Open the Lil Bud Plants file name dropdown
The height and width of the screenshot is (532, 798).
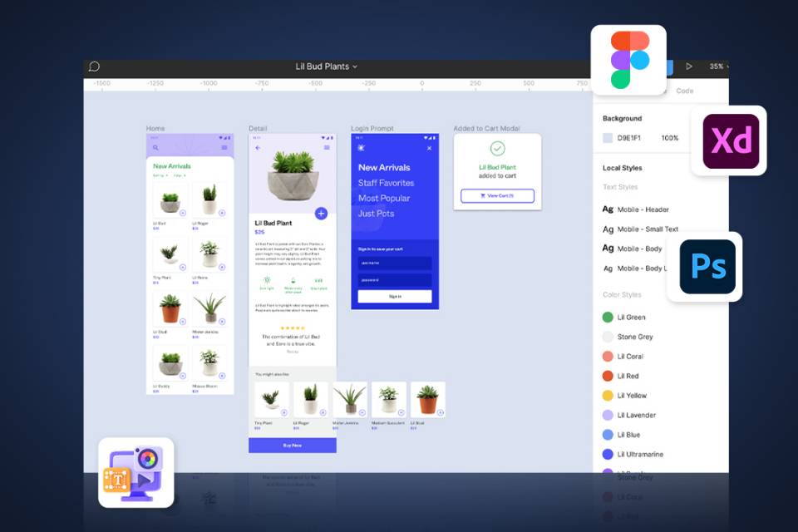[327, 66]
